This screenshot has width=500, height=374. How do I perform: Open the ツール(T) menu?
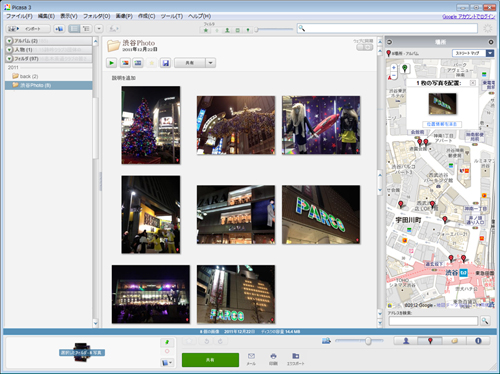click(171, 16)
